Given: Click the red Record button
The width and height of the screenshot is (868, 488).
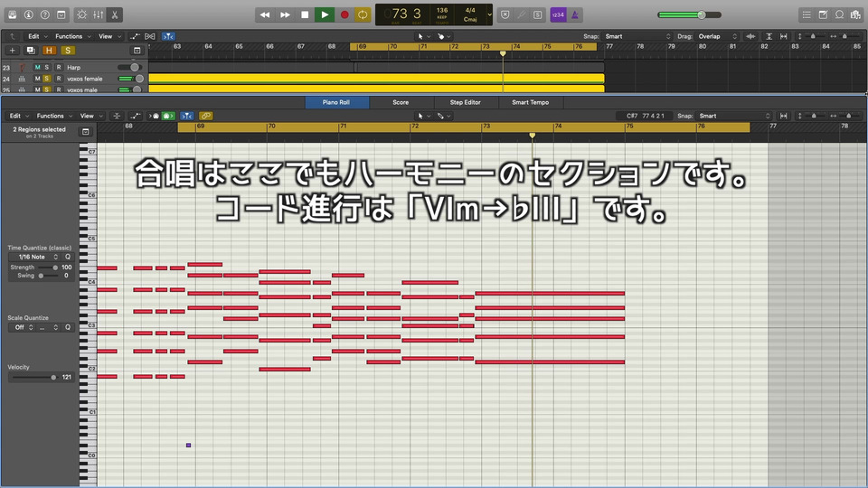Looking at the screenshot, I should (344, 15).
